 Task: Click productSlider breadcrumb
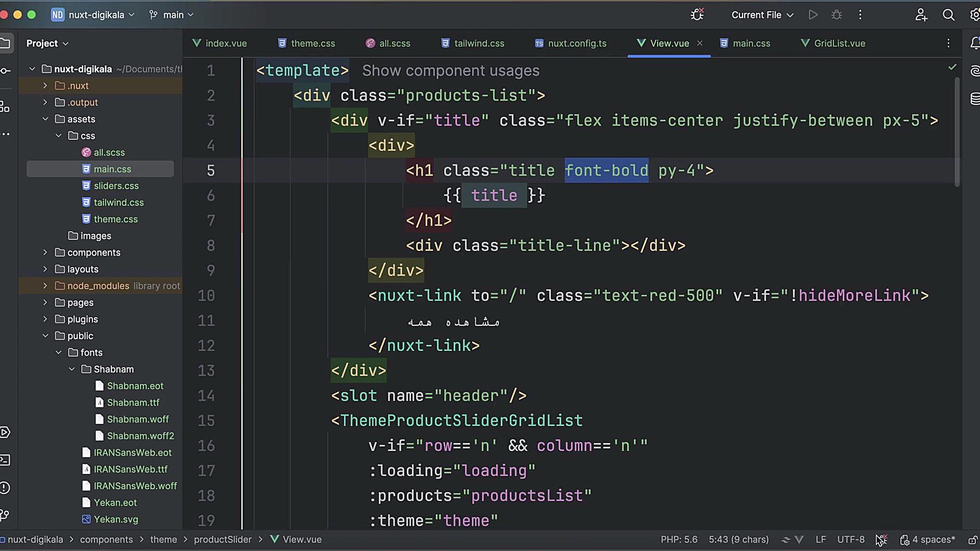223,540
